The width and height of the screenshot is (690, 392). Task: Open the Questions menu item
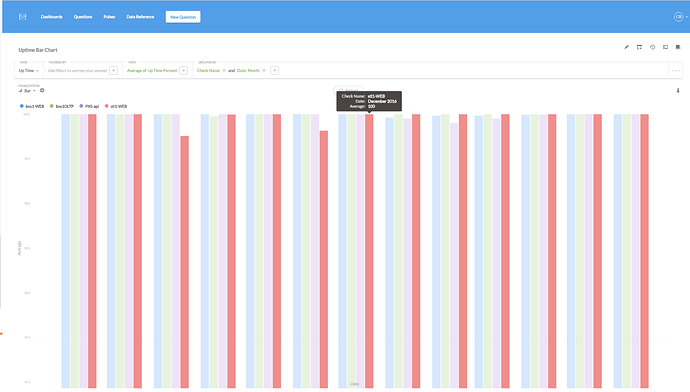coord(83,17)
